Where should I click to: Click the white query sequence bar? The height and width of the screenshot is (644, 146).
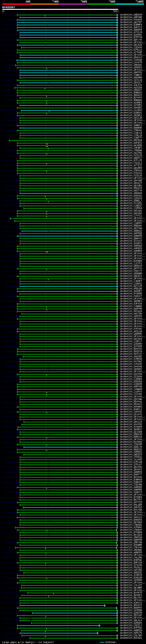[60, 9]
